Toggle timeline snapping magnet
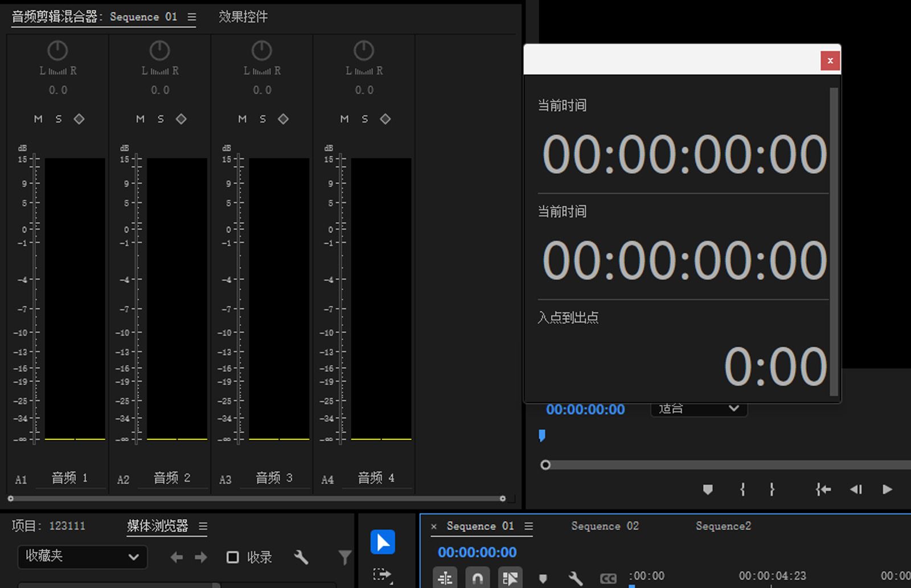This screenshot has width=911, height=588. pyautogui.click(x=478, y=578)
